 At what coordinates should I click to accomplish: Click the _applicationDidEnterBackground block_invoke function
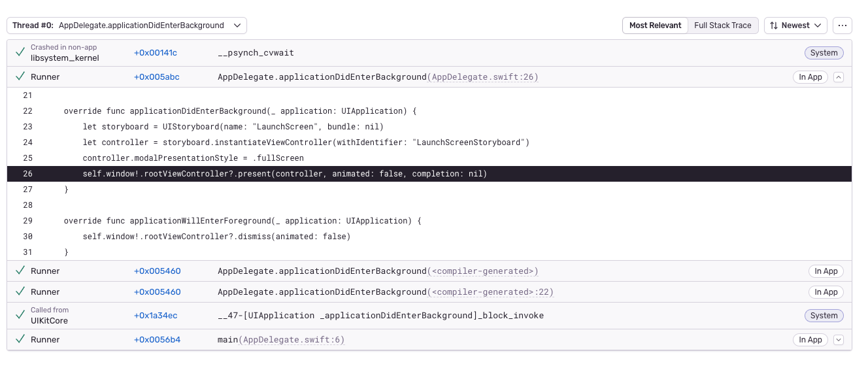[x=380, y=316]
